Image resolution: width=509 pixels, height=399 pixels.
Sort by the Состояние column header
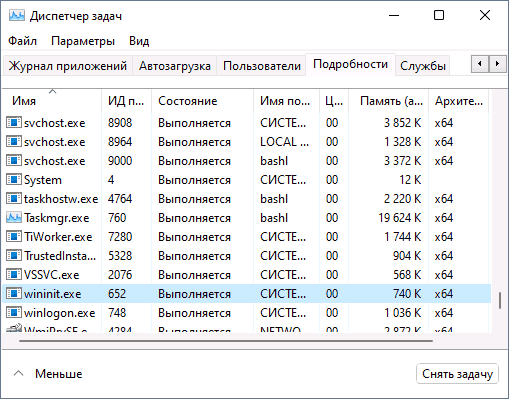tap(202, 101)
